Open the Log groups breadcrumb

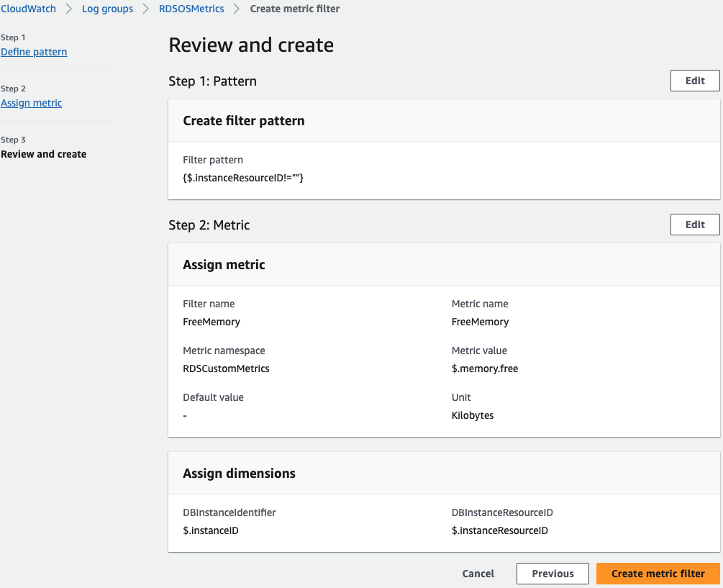point(107,9)
